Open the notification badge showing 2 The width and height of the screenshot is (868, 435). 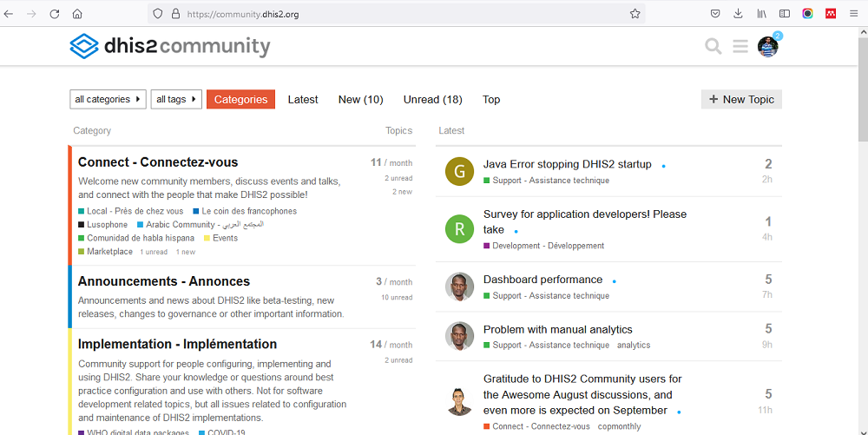pyautogui.click(x=778, y=36)
